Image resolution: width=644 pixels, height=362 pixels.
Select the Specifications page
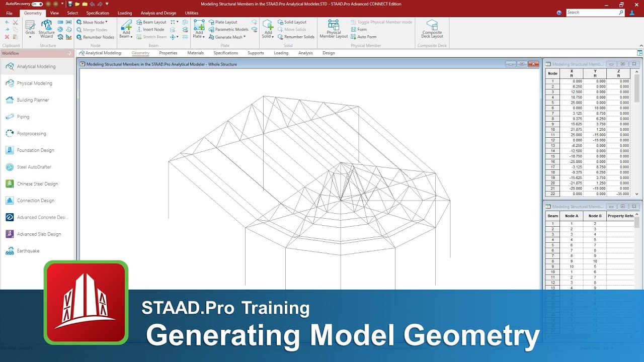[225, 53]
